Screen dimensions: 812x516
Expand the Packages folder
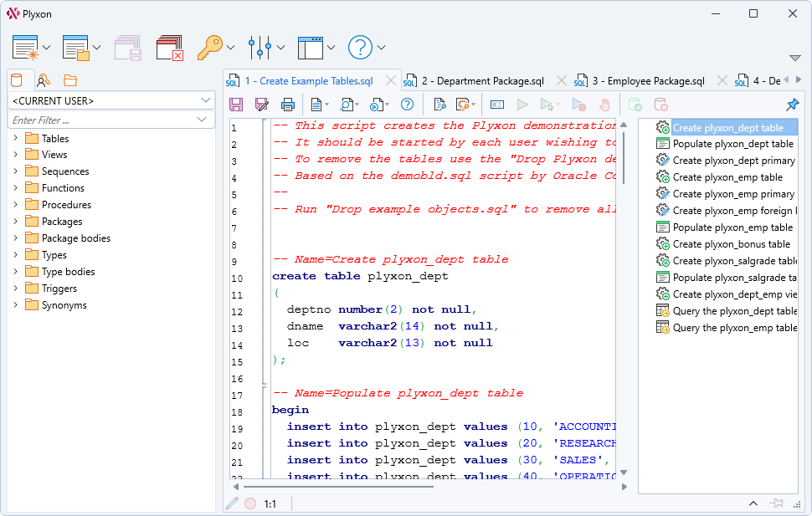16,221
